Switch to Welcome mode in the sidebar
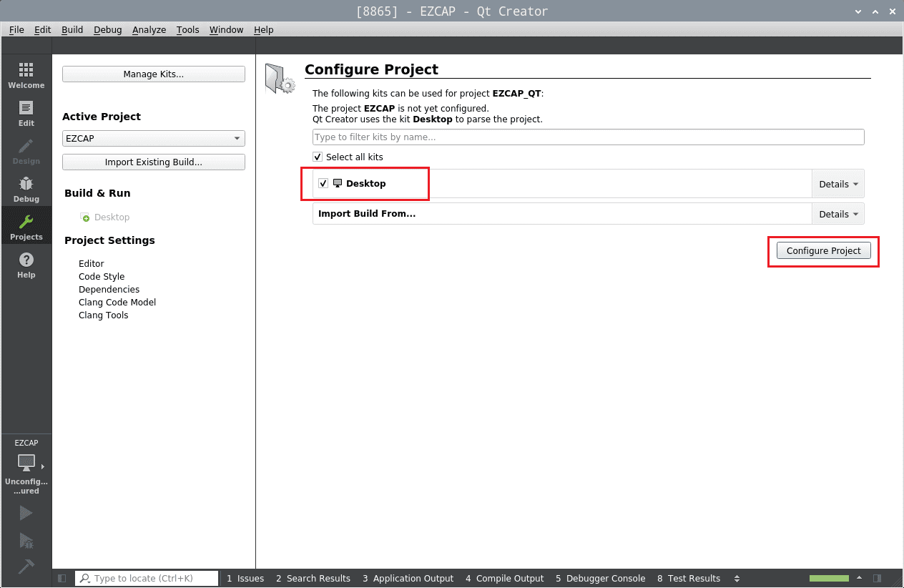904x588 pixels. coord(26,75)
